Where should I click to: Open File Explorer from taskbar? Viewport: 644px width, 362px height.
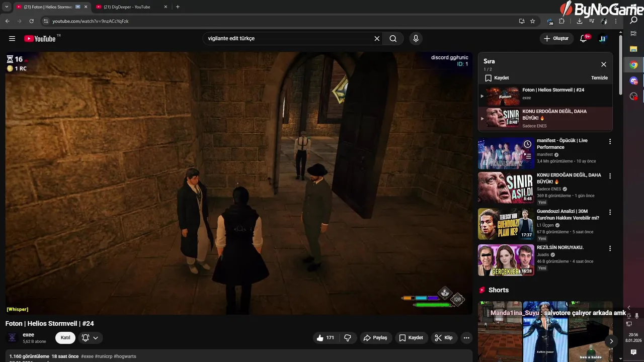(x=633, y=49)
